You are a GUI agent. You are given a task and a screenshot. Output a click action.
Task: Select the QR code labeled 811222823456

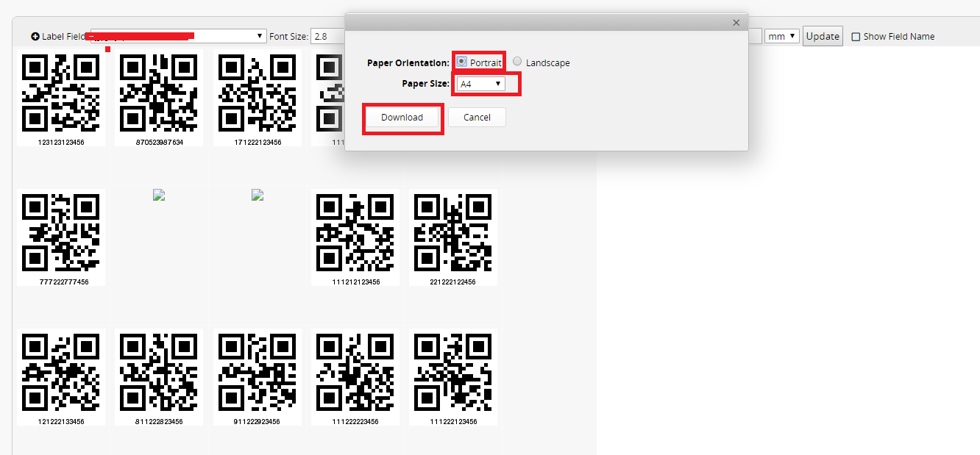coord(159,372)
